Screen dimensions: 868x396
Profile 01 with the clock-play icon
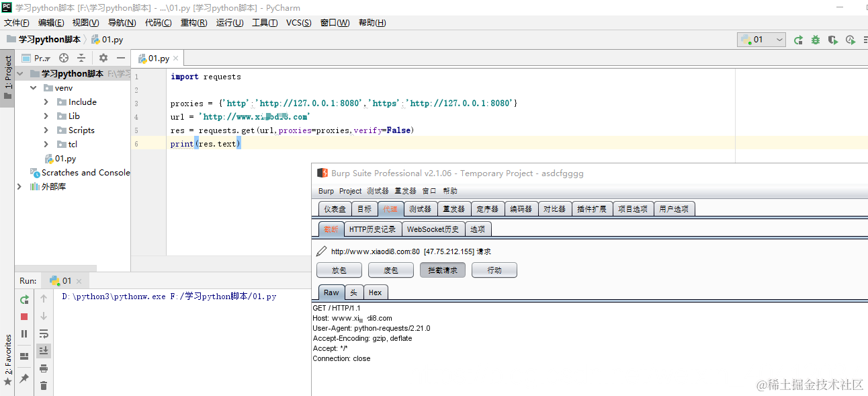point(851,40)
